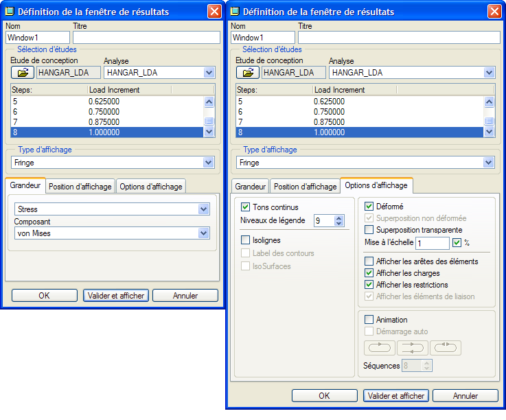Click the Niveaux de légende value field
The height and width of the screenshot is (420, 506).
click(x=325, y=221)
